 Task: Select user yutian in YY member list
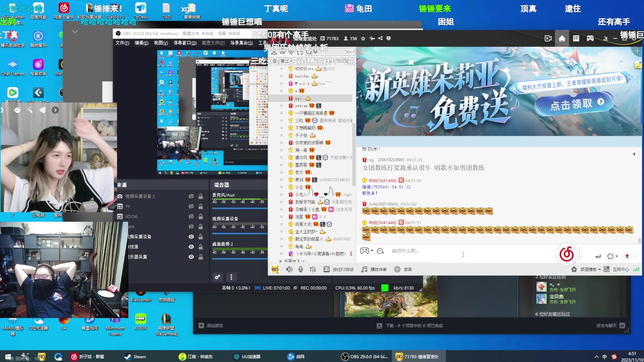(301, 106)
